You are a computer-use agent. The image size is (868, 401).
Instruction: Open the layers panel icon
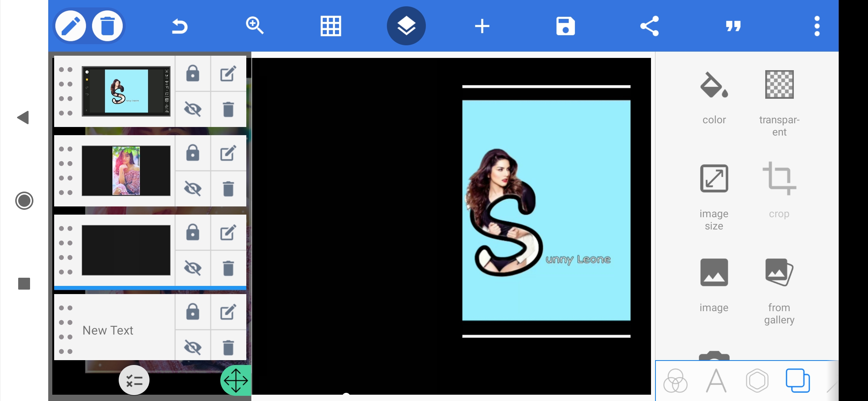[406, 26]
